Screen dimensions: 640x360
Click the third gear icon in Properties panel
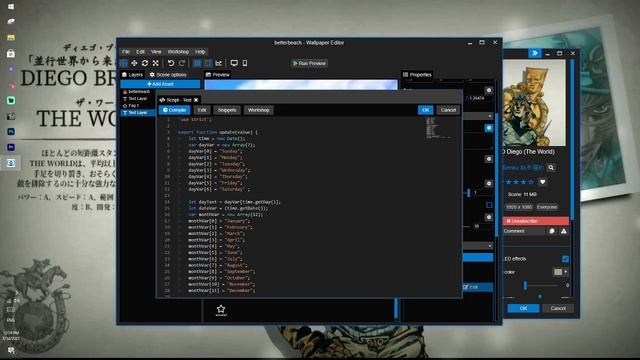[489, 159]
